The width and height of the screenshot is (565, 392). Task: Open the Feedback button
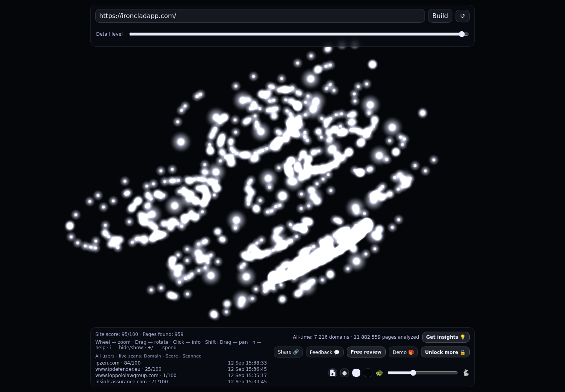(325, 352)
